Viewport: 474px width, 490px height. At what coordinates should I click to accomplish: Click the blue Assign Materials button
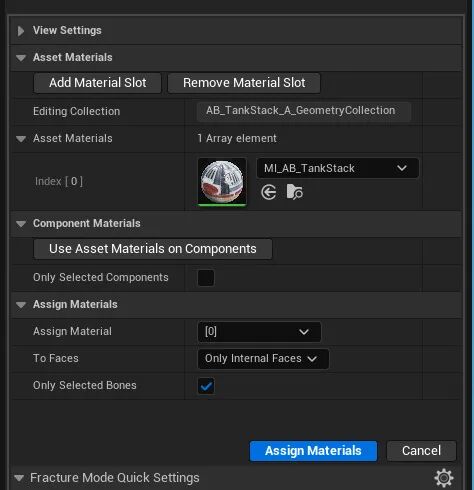tap(313, 451)
